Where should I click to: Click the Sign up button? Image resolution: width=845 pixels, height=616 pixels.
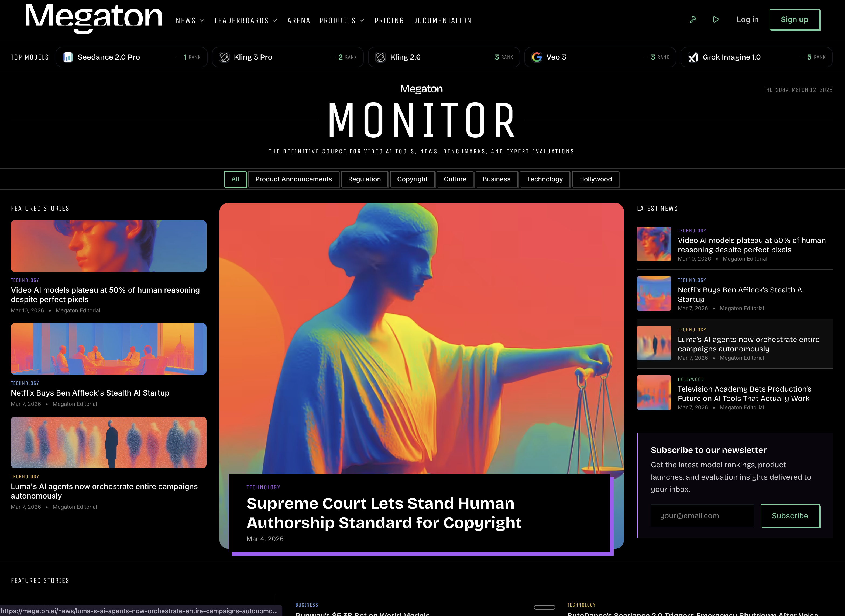click(794, 19)
